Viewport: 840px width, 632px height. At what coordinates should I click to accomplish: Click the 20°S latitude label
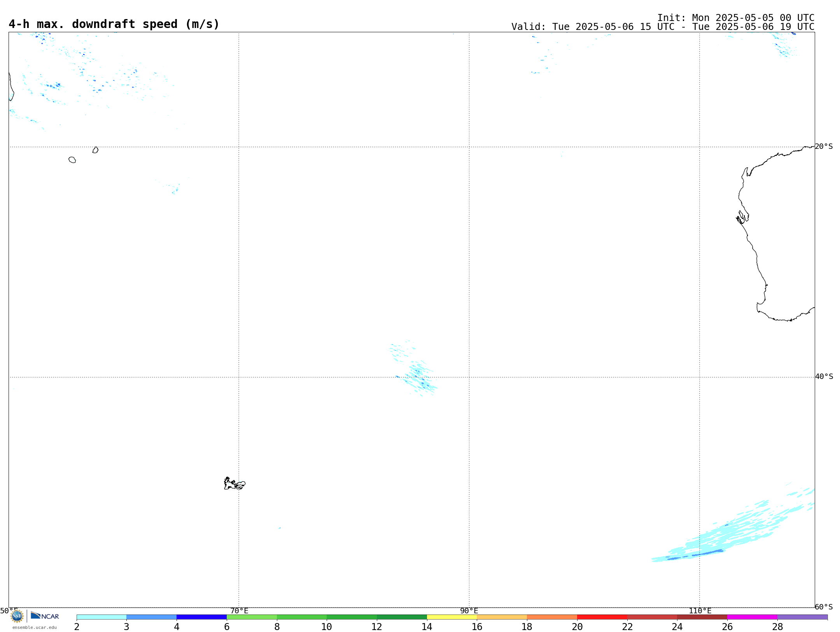[x=824, y=147]
